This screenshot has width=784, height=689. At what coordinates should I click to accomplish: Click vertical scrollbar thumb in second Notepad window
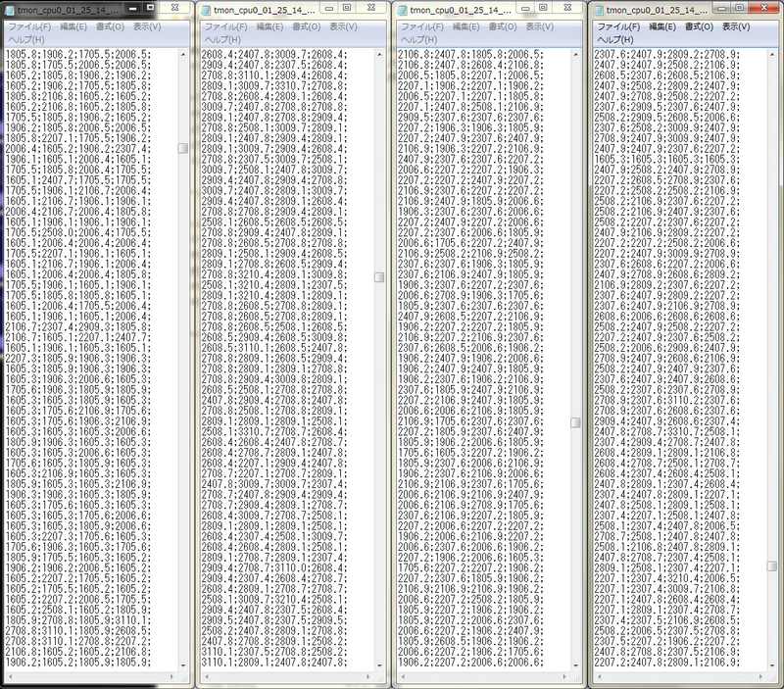tap(379, 277)
